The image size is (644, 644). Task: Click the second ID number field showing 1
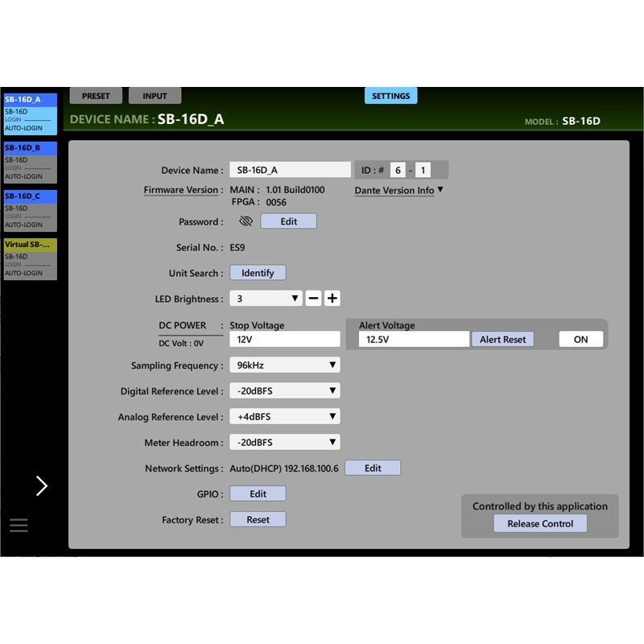423,170
